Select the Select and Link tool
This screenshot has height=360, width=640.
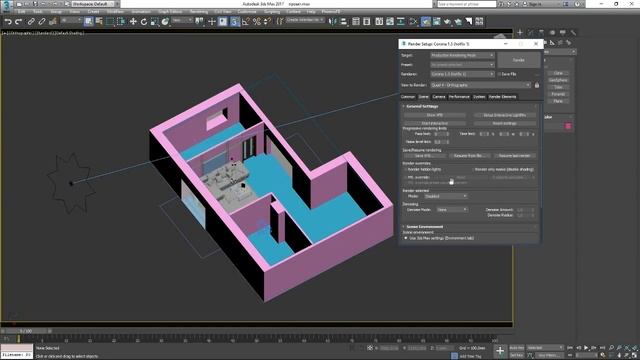coord(31,22)
